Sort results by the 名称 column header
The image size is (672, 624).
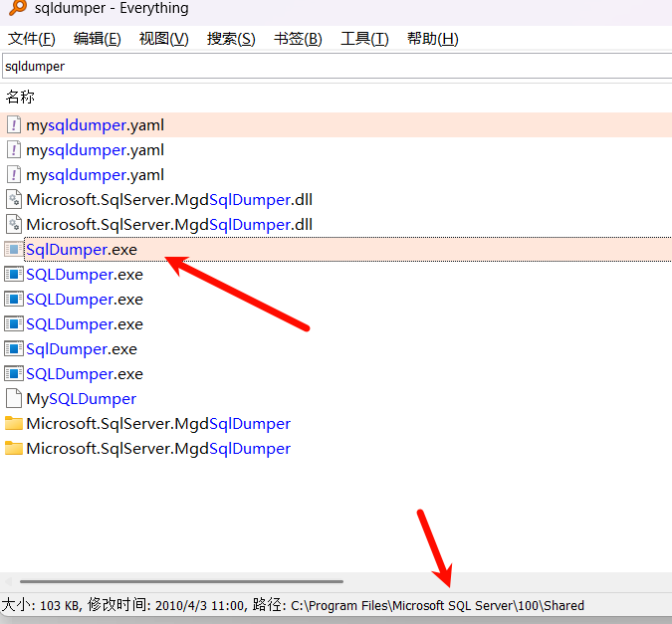click(21, 97)
